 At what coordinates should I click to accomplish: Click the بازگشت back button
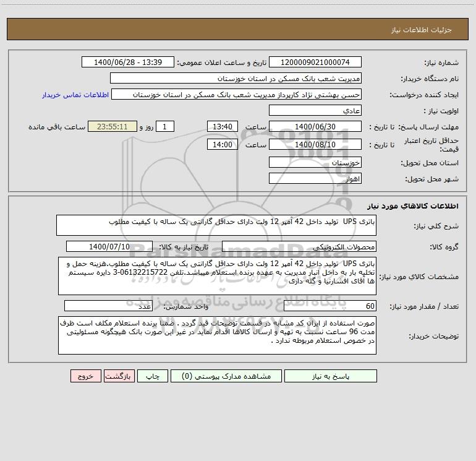(x=119, y=376)
